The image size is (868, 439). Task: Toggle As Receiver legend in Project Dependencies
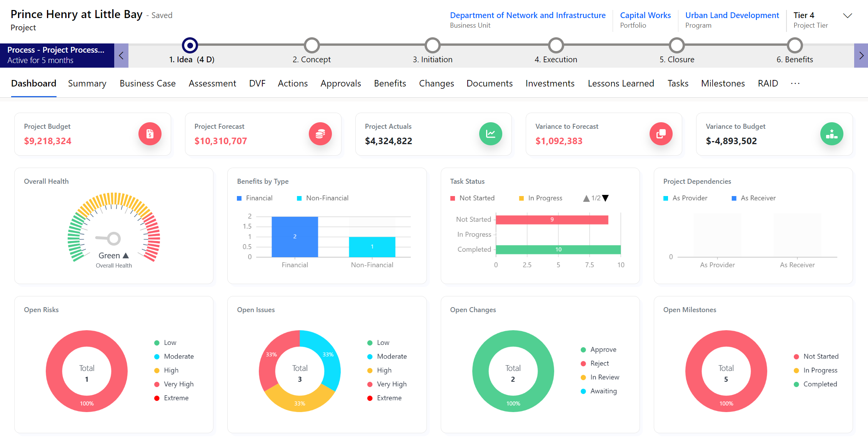(754, 198)
